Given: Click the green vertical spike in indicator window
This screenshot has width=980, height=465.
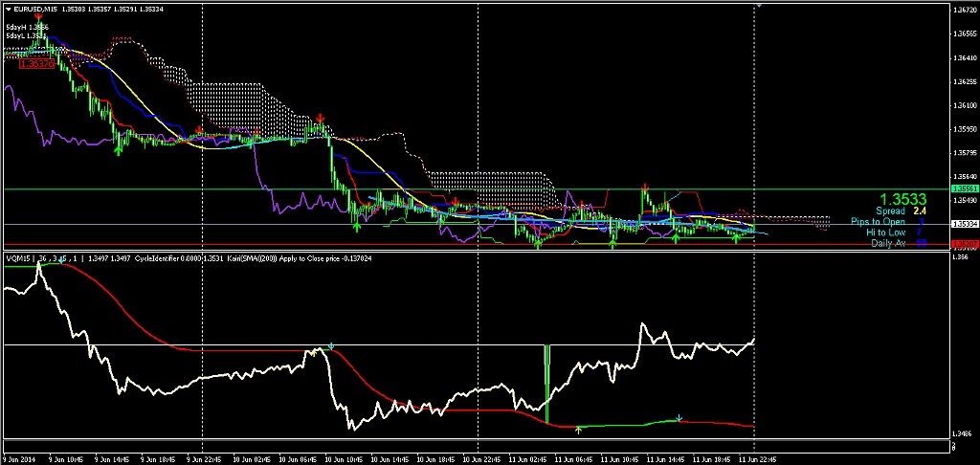Looking at the screenshot, I should tap(546, 383).
